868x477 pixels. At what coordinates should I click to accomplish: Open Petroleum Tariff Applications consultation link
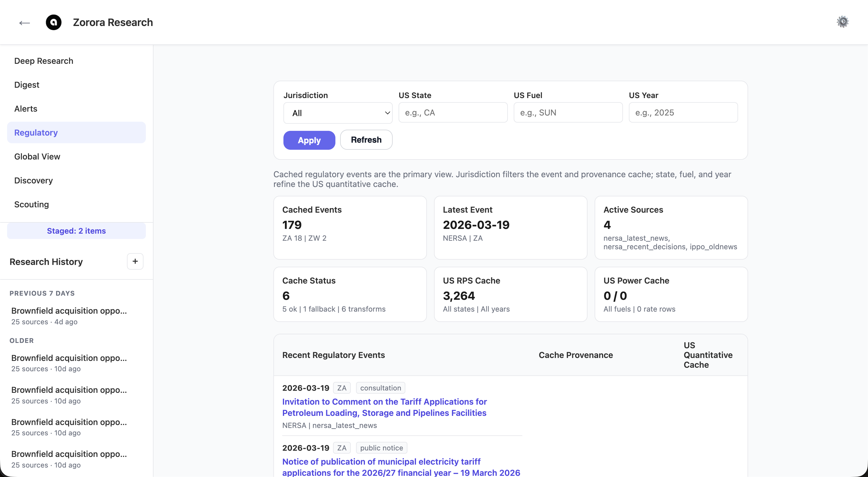(384, 407)
